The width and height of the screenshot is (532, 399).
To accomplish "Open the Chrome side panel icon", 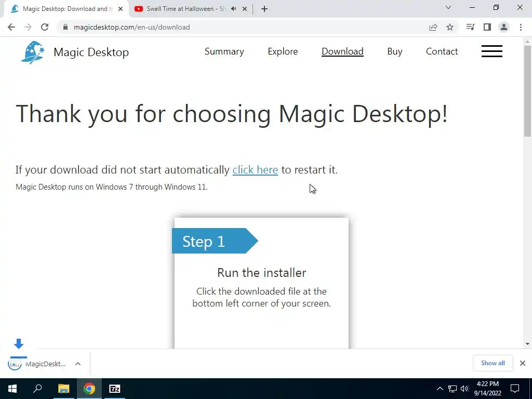I will point(487,27).
